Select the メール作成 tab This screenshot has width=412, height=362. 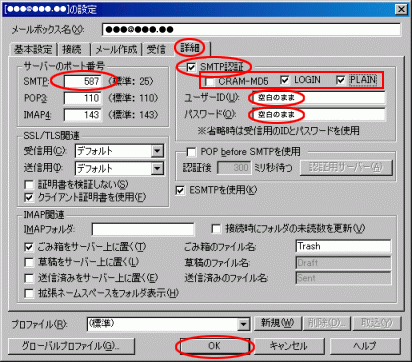coord(116,49)
